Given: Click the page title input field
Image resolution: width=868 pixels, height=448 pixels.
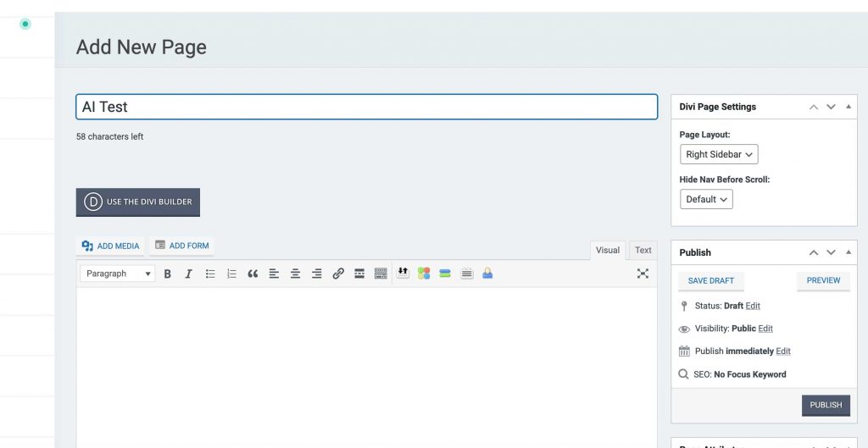Looking at the screenshot, I should pos(366,107).
